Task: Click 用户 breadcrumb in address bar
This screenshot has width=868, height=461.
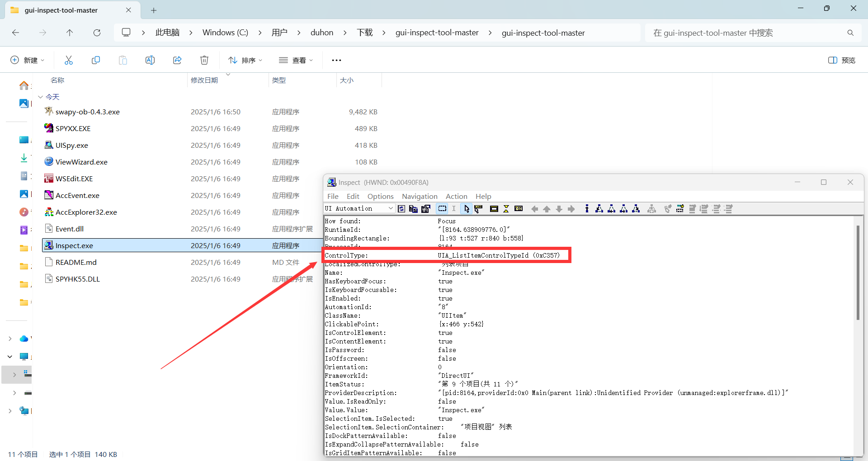Action: coord(279,33)
